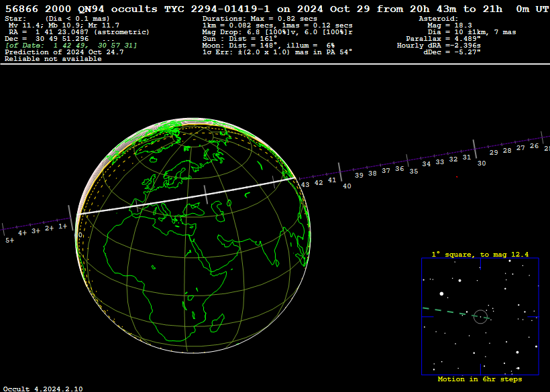Click the Caspian Sea outline on the globe

[x=219, y=211]
